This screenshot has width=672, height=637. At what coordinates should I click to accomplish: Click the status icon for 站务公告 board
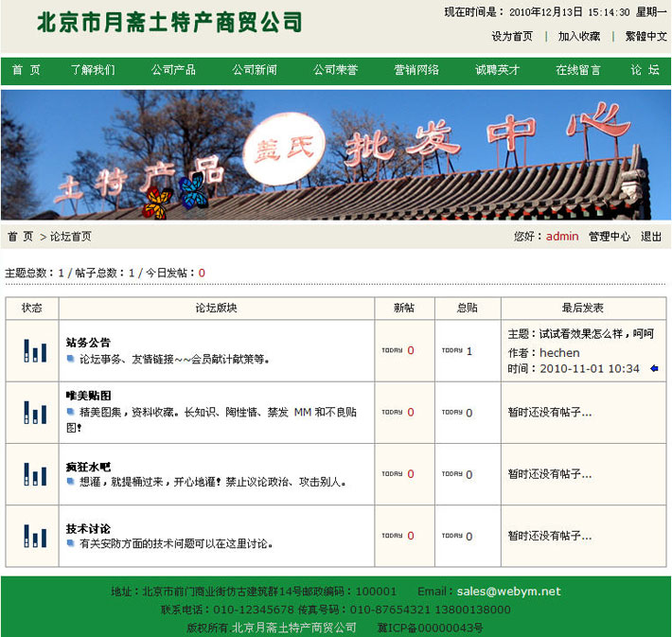coord(34,350)
